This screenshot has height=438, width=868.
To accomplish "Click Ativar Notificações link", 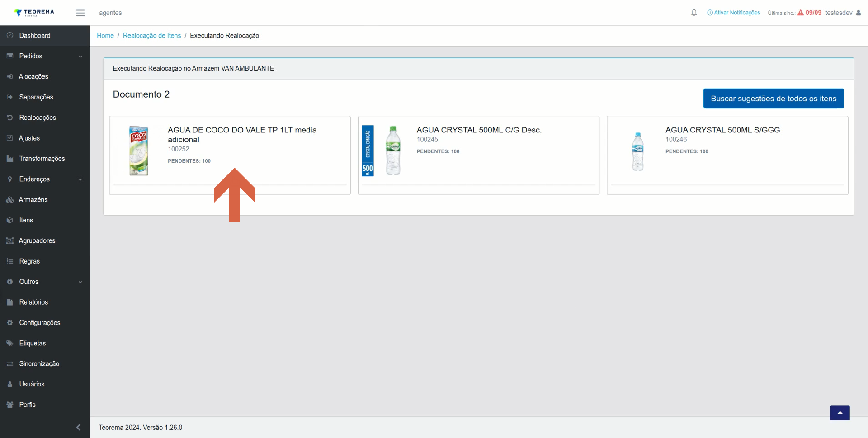I will 734,13.
